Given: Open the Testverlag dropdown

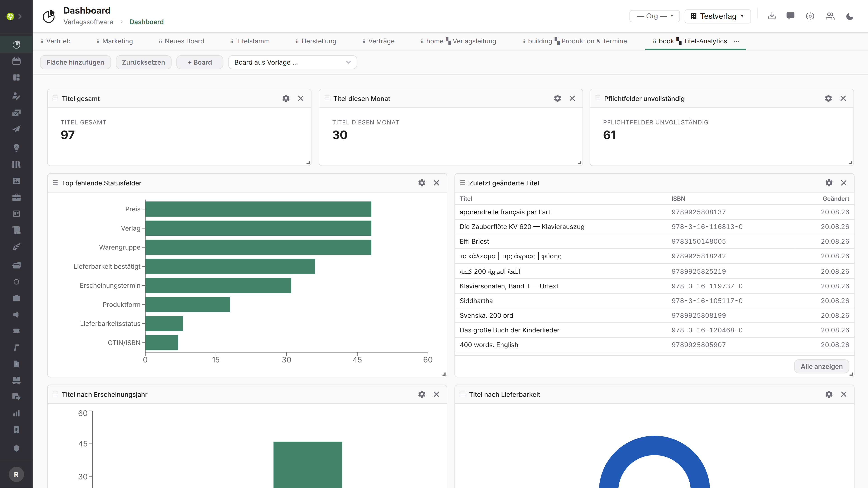Looking at the screenshot, I should click(x=718, y=16).
